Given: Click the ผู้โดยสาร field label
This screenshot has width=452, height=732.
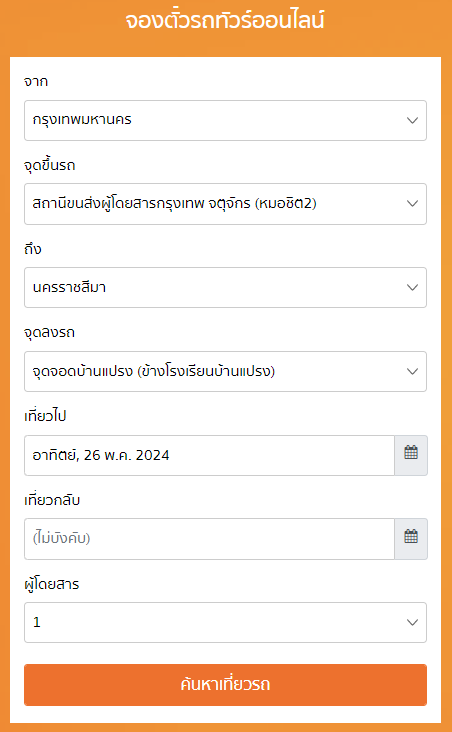Looking at the screenshot, I should (52, 584).
